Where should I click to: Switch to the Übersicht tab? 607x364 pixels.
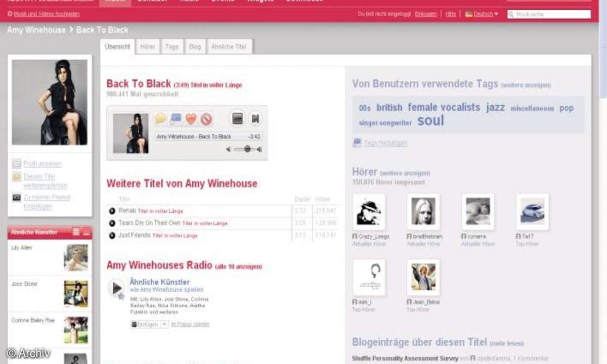click(x=117, y=47)
